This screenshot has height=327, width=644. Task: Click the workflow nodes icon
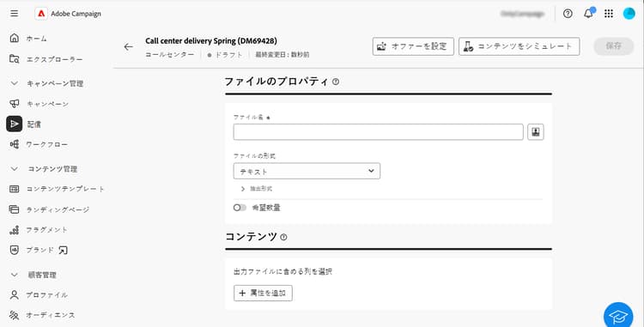(14, 144)
